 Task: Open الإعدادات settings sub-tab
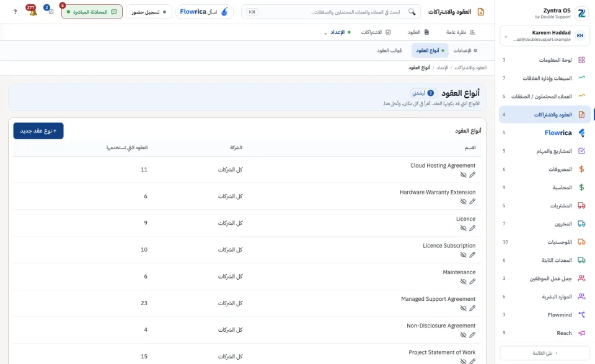pos(465,50)
